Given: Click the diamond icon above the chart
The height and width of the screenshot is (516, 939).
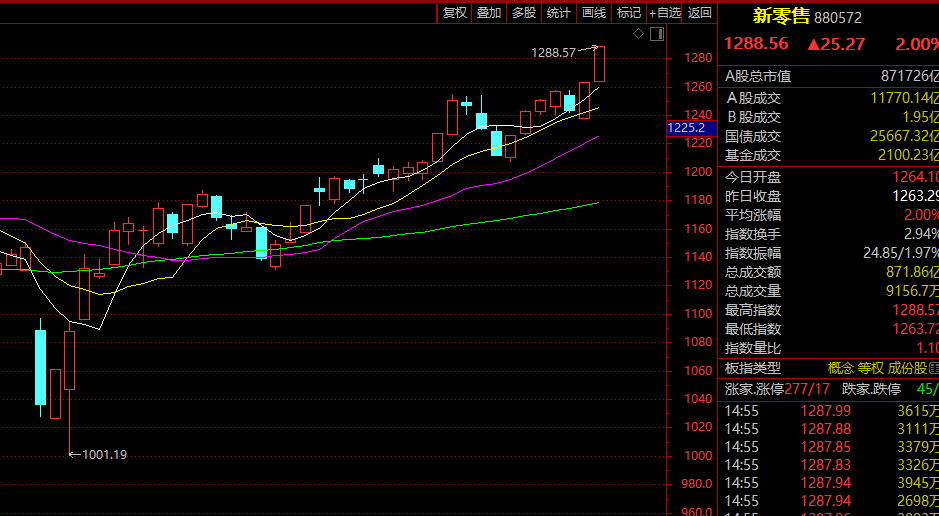Looking at the screenshot, I should tap(639, 34).
